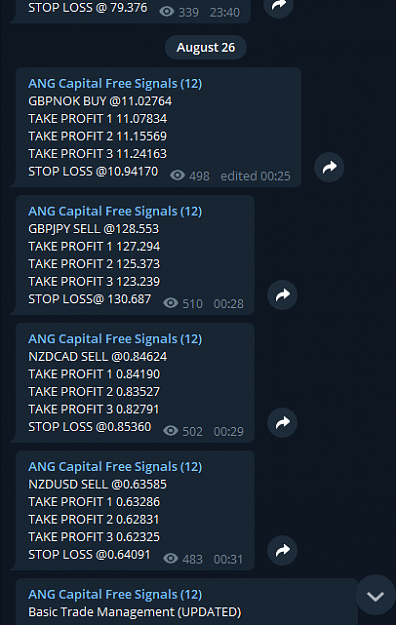Open channel name above Basic Trade Management
The width and height of the screenshot is (396, 625).
click(x=115, y=595)
